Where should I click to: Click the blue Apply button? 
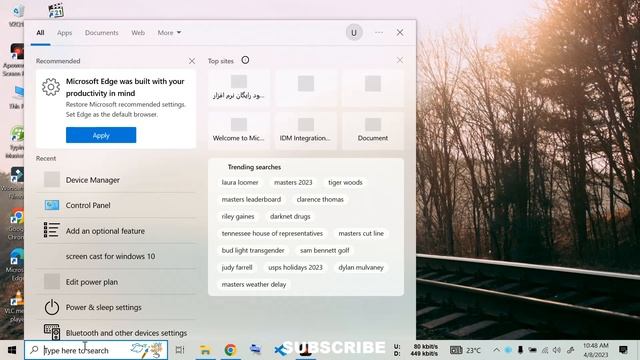[x=101, y=135]
